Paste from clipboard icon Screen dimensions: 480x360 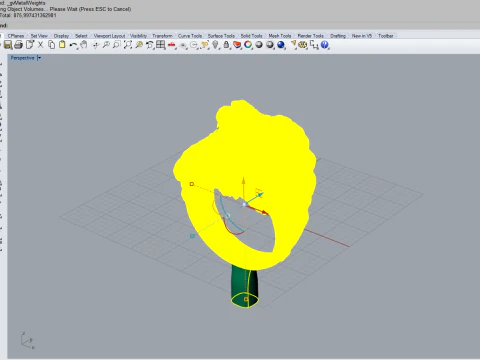coord(62,45)
